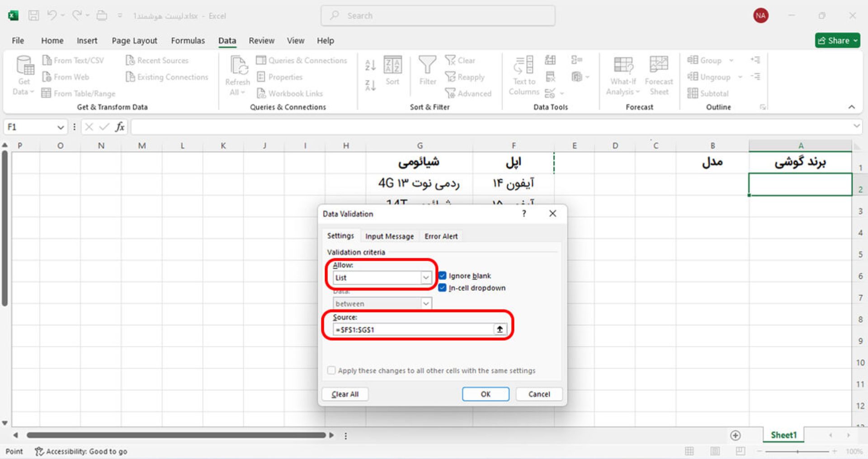Click the Save icon in title bar
868x459 pixels.
[x=33, y=15]
